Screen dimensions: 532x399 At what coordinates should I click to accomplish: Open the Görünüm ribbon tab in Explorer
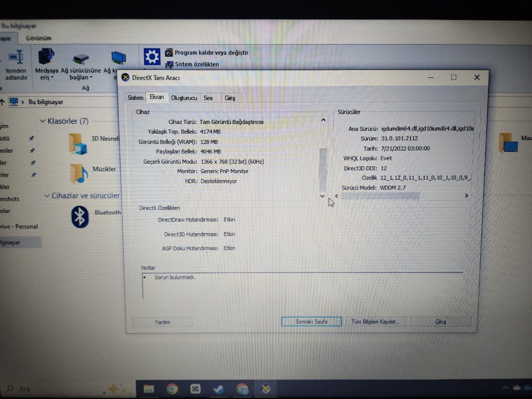39,38
